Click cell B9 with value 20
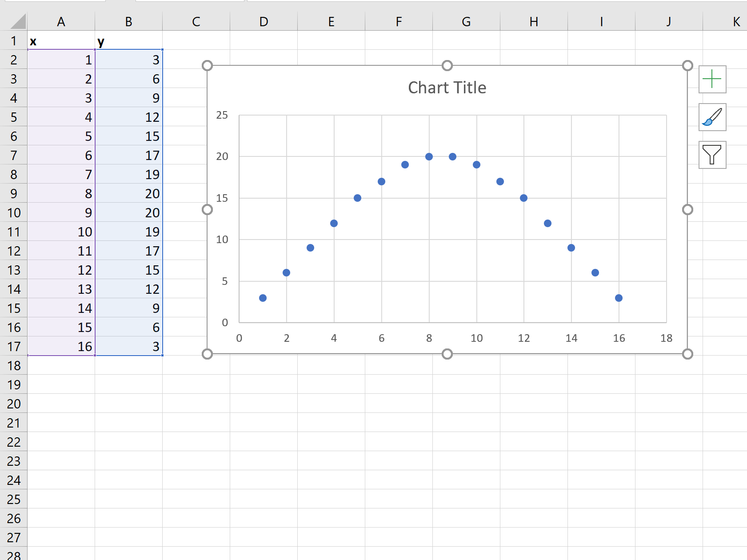The image size is (747, 560). click(x=129, y=193)
